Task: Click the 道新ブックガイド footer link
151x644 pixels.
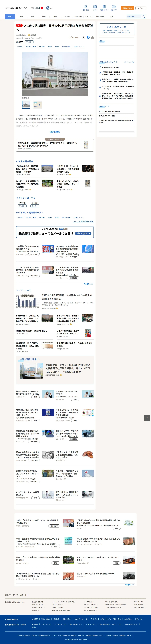Action: [38, 605]
